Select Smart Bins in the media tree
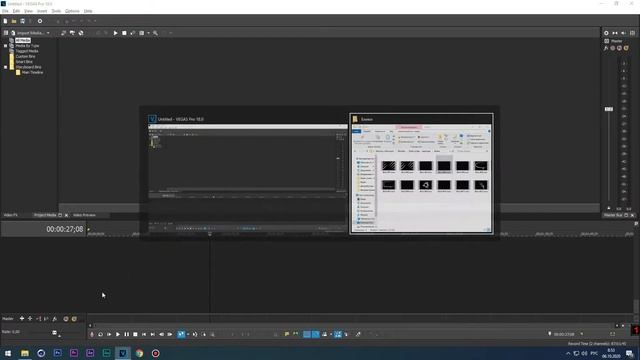The height and width of the screenshot is (360, 640). click(x=24, y=62)
